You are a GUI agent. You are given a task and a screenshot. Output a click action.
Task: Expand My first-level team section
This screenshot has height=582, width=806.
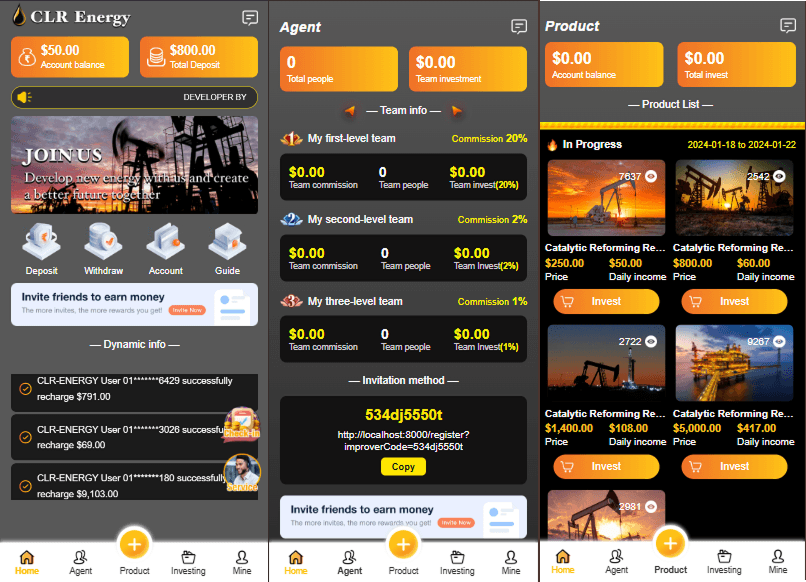click(350, 139)
